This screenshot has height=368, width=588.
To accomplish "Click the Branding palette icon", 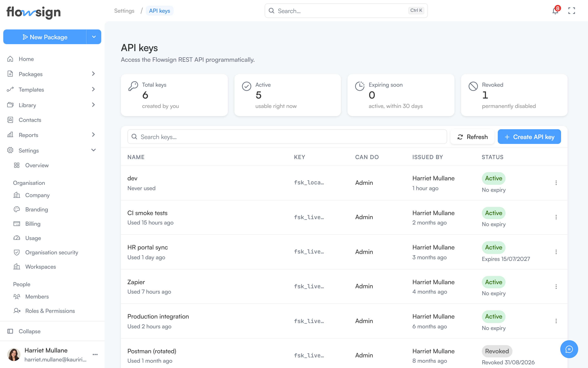I will 17,209.
